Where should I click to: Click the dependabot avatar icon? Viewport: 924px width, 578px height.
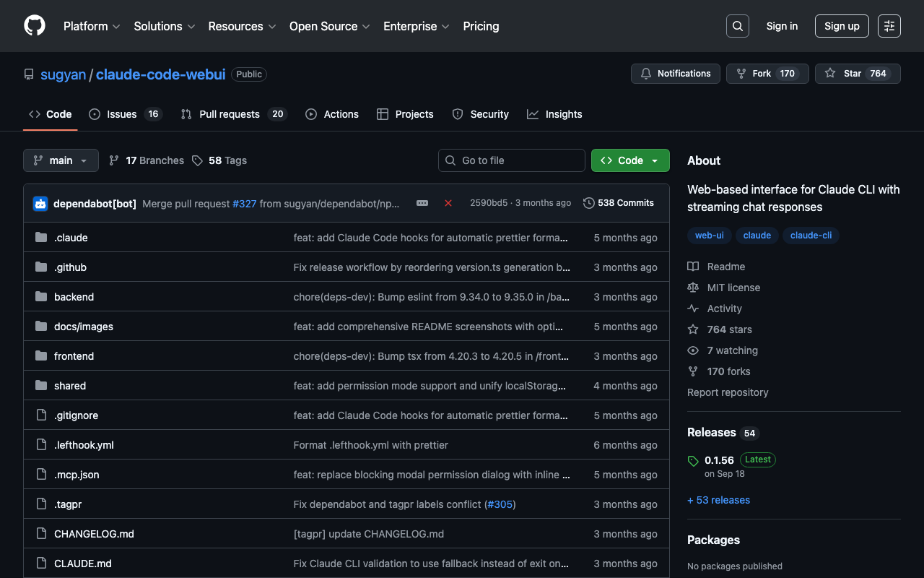[x=40, y=204]
